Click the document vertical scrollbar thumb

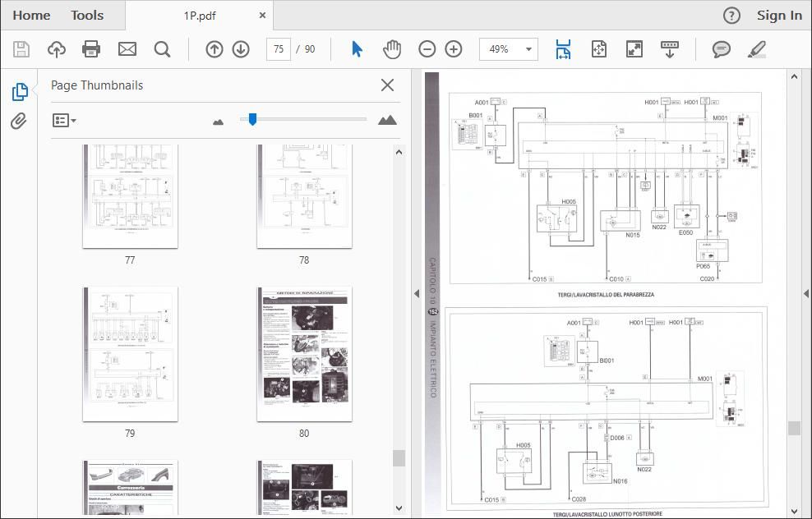click(795, 428)
